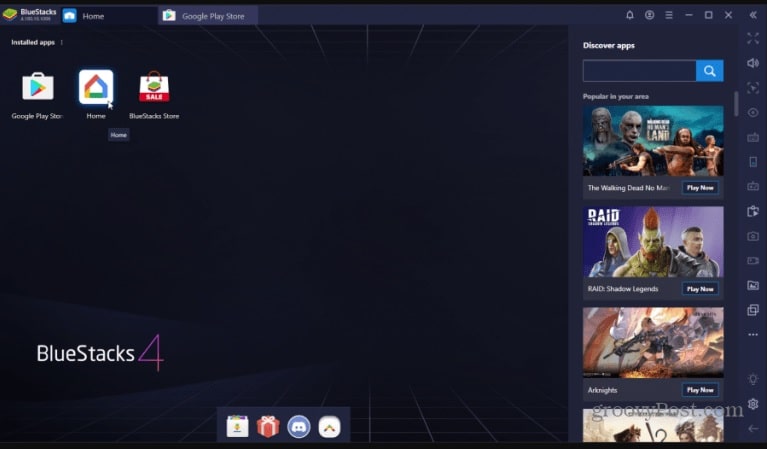The height and width of the screenshot is (449, 767).
Task: Click the game controls icon above APK icon
Action: [x=753, y=186]
